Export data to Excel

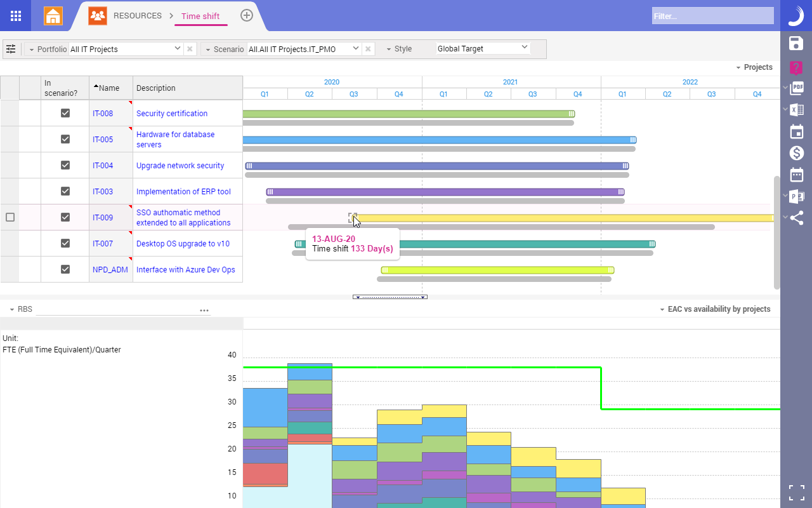point(796,109)
